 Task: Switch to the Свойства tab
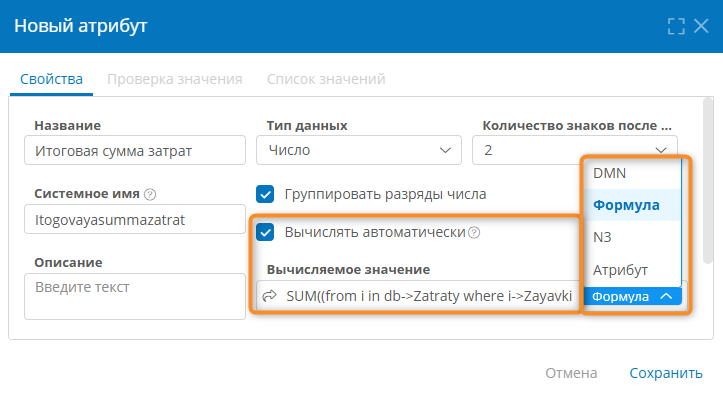click(x=51, y=79)
